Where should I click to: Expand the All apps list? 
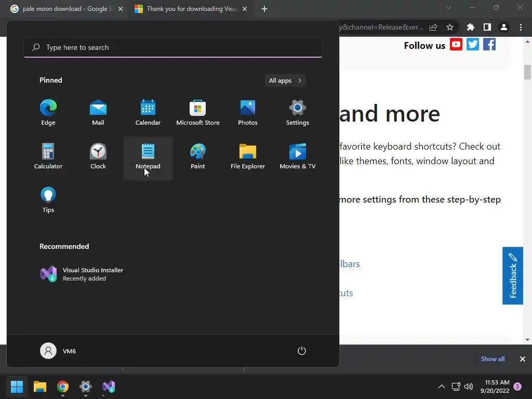[x=285, y=81]
